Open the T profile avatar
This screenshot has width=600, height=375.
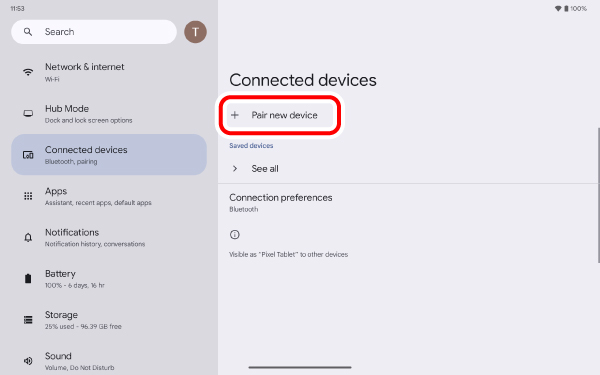pos(196,32)
